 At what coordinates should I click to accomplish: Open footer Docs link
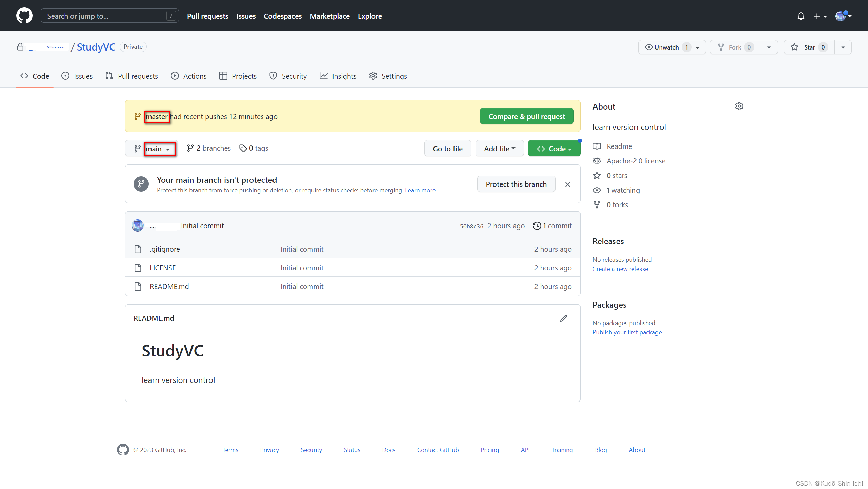[389, 450]
